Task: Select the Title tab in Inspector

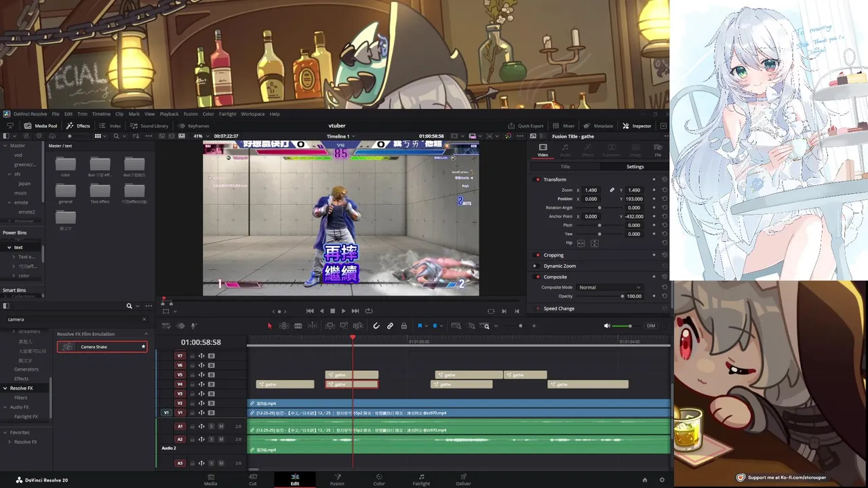Action: pyautogui.click(x=565, y=166)
